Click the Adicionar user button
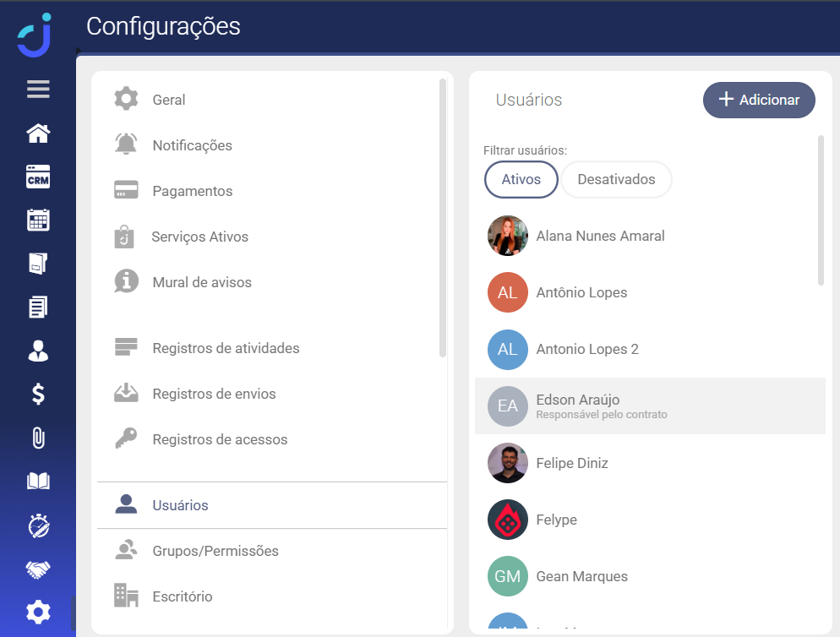Viewport: 840px width, 637px height. (758, 100)
